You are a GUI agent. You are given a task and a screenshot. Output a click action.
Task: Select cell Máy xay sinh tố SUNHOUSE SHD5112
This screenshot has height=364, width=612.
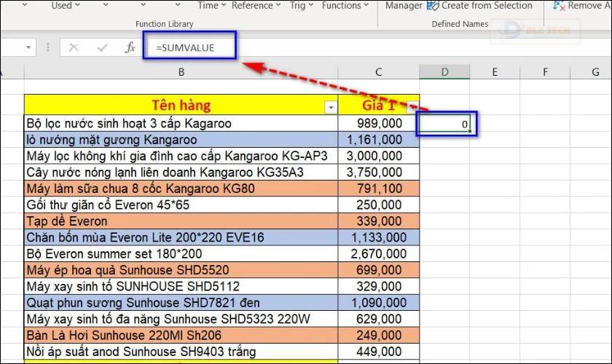[x=181, y=286]
